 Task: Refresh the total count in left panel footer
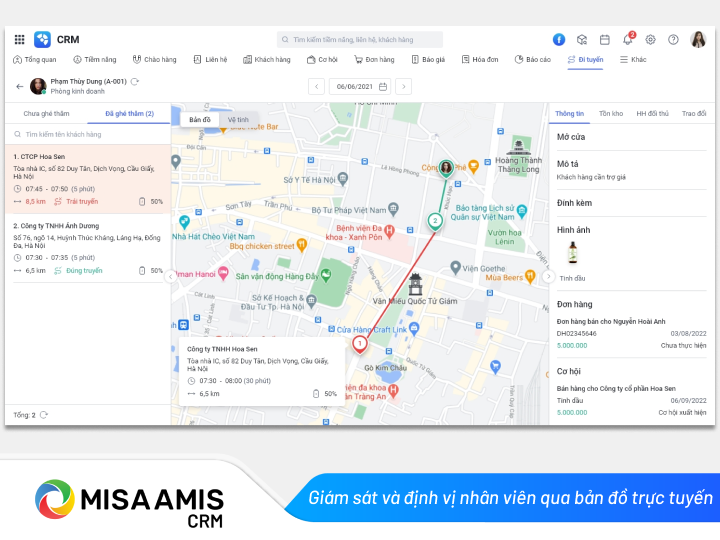point(44,414)
